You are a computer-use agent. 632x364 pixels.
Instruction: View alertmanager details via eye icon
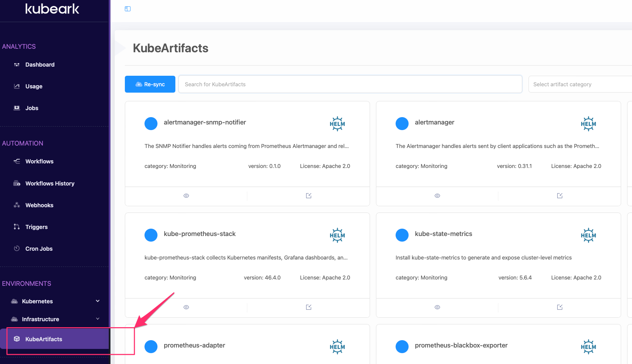tap(437, 196)
